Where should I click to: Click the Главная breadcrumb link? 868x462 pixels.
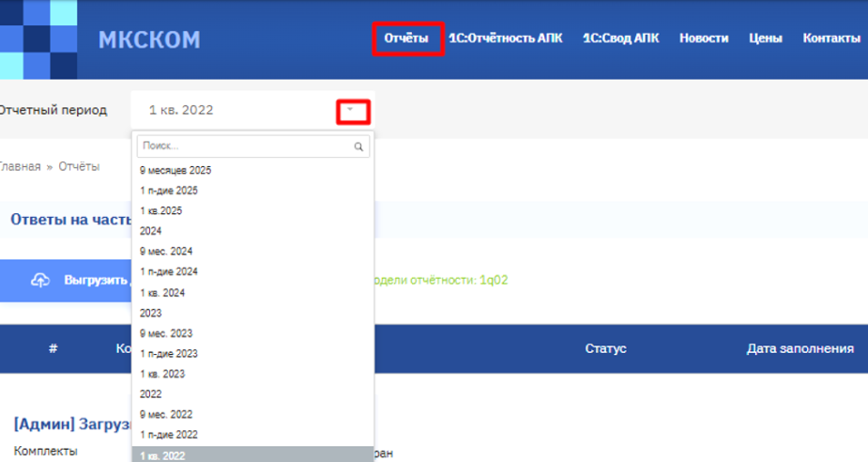[21, 166]
